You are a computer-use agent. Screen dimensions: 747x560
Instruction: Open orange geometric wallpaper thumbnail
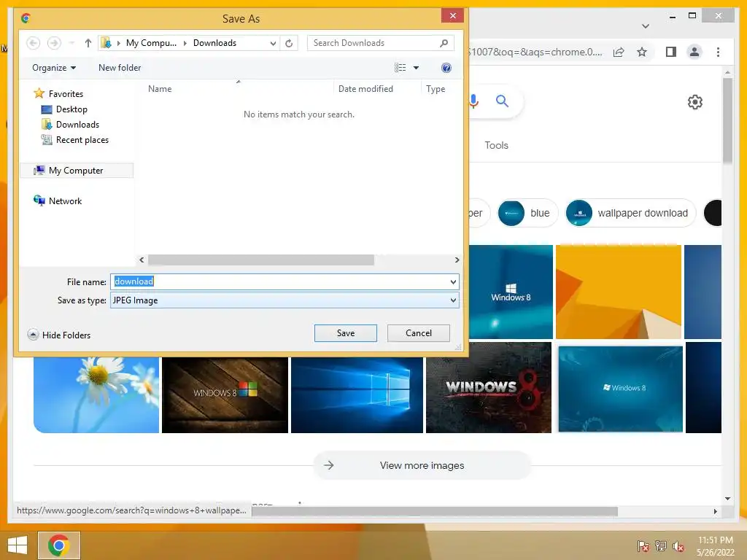[619, 292]
